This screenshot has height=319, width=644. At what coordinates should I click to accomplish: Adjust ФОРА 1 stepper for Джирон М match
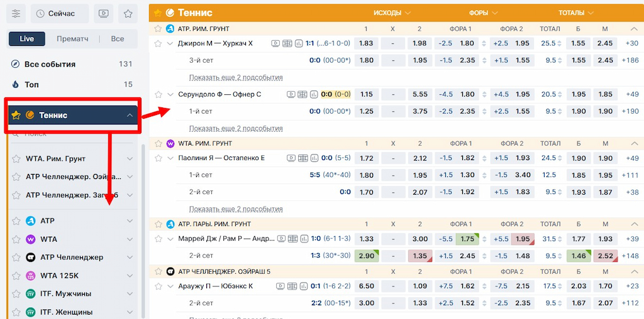(484, 43)
